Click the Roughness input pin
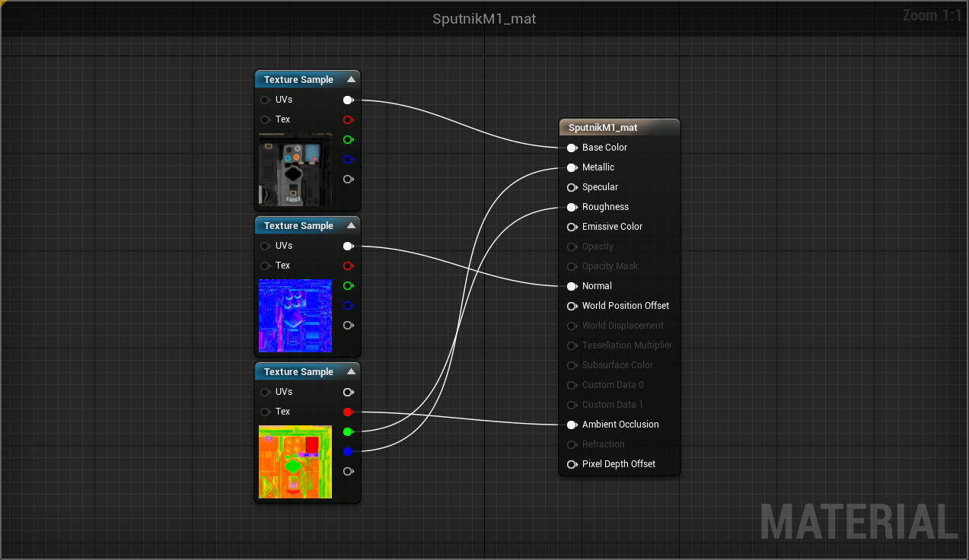969x560 pixels. click(572, 207)
